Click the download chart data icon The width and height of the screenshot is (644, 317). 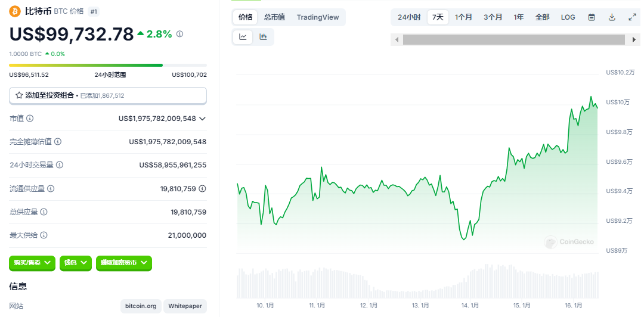pos(612,17)
